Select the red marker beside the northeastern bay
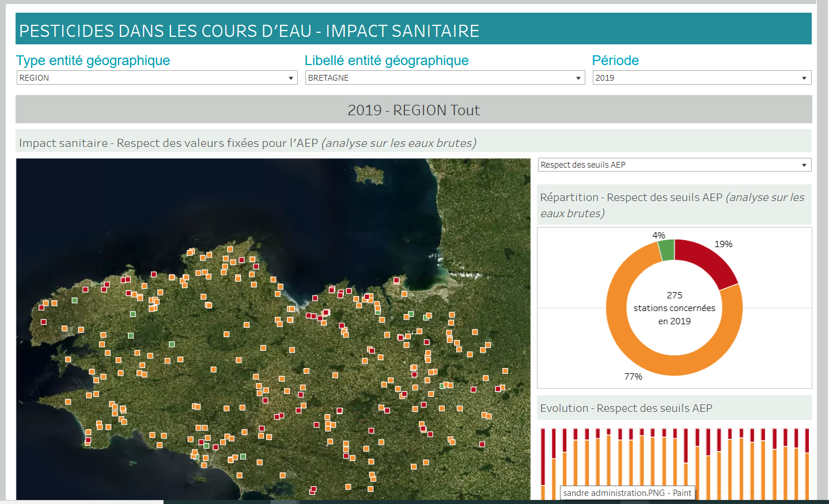This screenshot has width=829, height=504. point(396,281)
